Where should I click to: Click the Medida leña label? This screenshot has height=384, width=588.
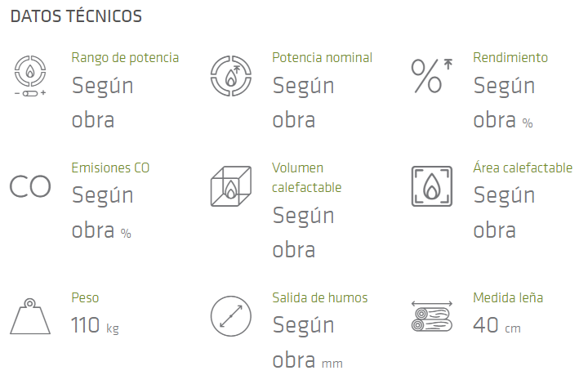(x=508, y=298)
